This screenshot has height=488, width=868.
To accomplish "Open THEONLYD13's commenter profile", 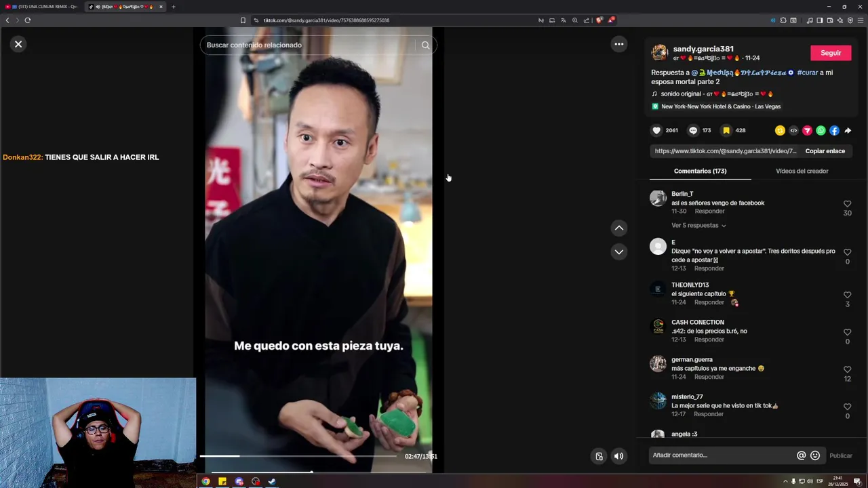I will pyautogui.click(x=690, y=285).
